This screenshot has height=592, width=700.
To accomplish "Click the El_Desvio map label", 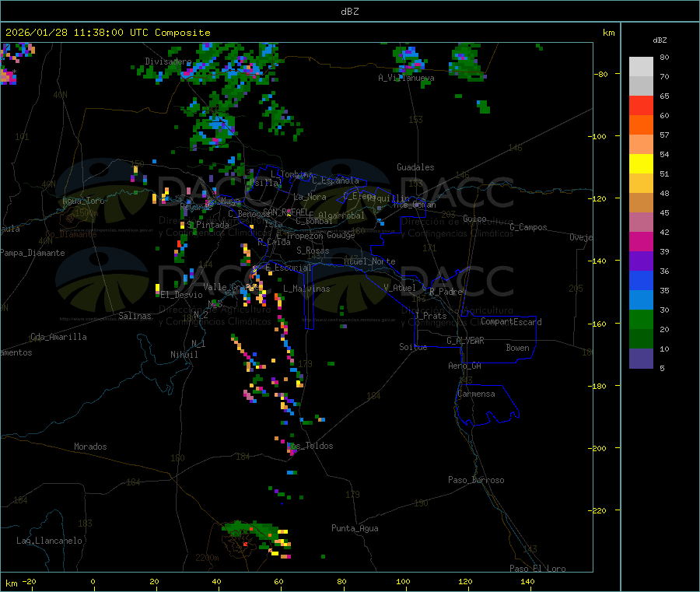I will point(181,295).
